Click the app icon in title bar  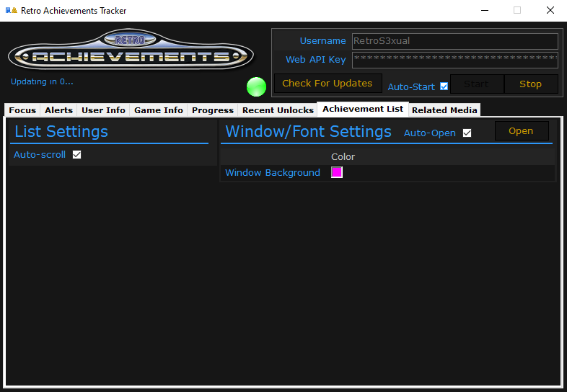point(12,11)
